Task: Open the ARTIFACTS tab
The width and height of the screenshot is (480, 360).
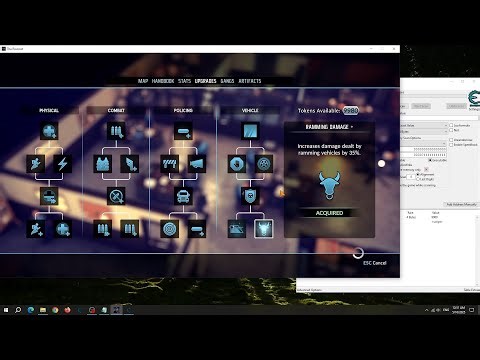Action: [250, 81]
